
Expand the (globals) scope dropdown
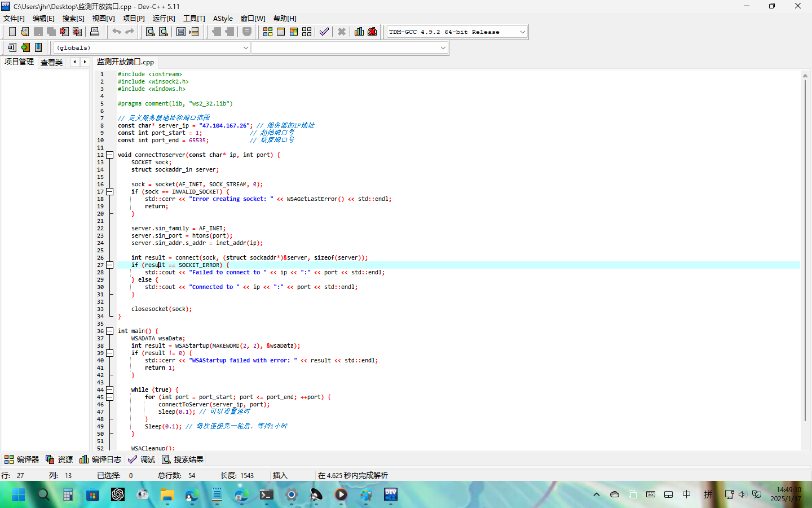point(245,48)
